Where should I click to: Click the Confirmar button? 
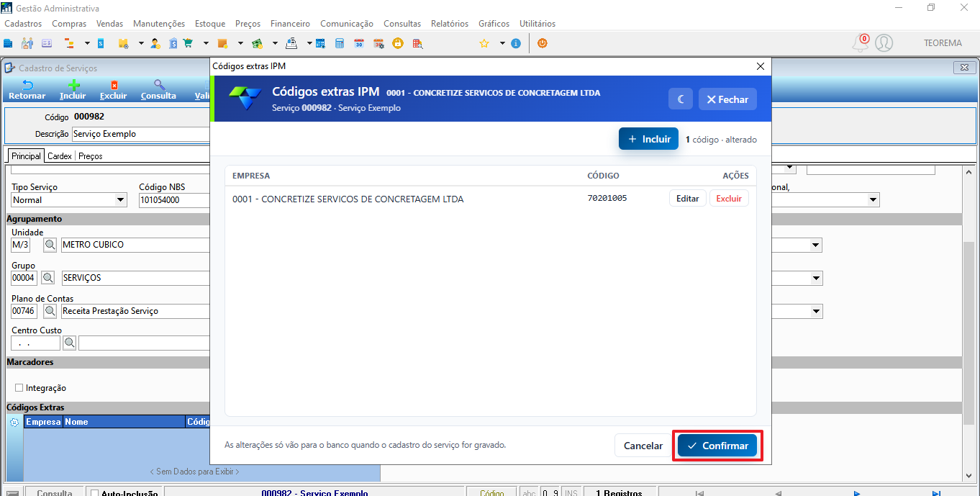717,446
